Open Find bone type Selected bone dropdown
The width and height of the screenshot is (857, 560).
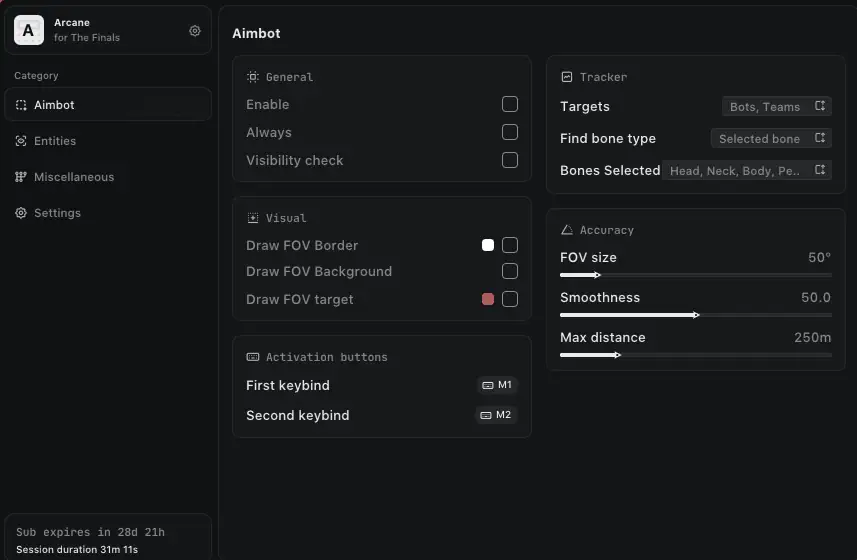(771, 138)
